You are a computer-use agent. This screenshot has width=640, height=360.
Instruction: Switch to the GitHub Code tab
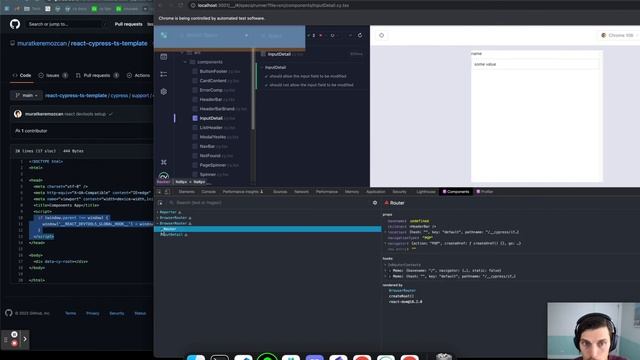[x=22, y=76]
